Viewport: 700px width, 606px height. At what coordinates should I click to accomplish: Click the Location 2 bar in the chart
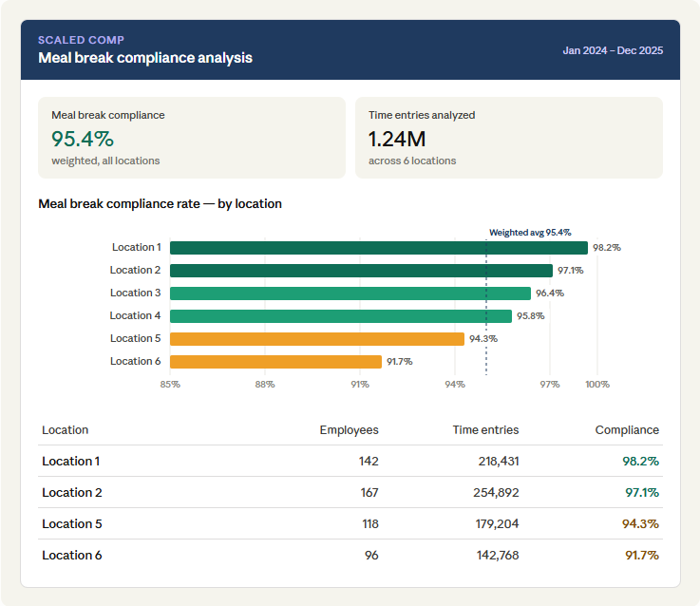361,271
